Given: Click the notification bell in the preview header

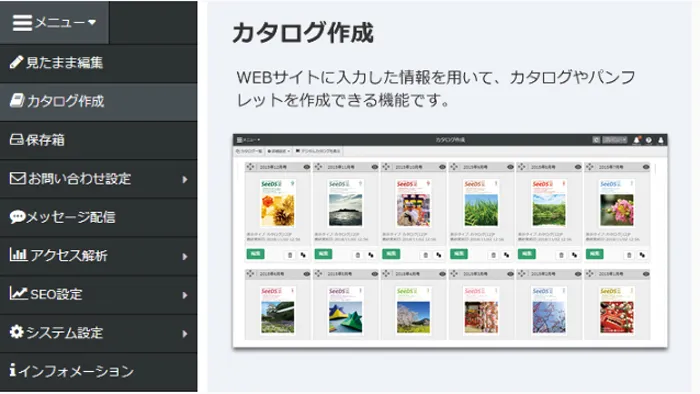Looking at the screenshot, I should pos(637,140).
